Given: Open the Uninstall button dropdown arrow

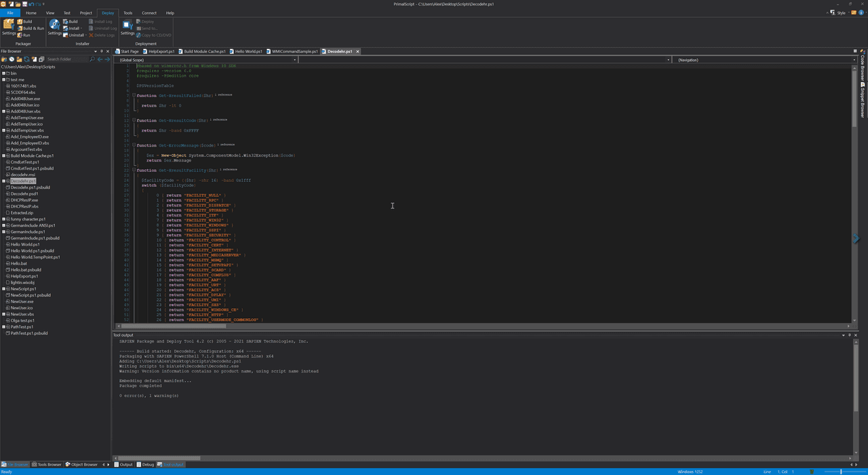Looking at the screenshot, I should pos(87,35).
